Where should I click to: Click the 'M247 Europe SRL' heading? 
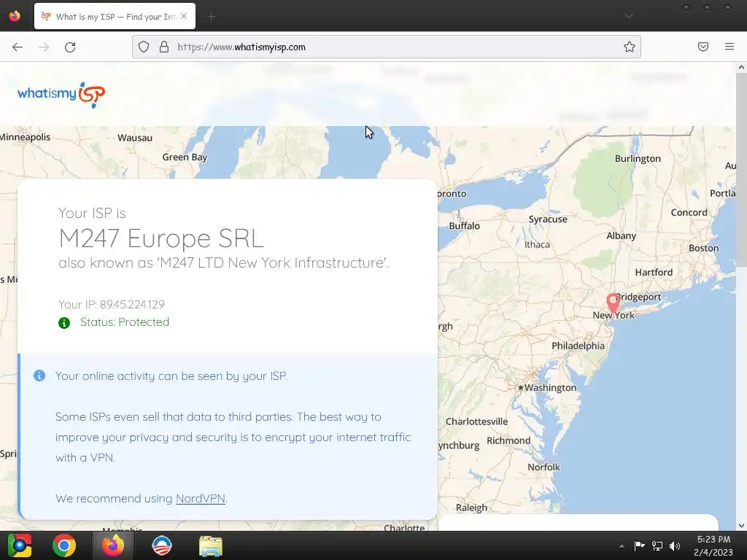point(161,238)
